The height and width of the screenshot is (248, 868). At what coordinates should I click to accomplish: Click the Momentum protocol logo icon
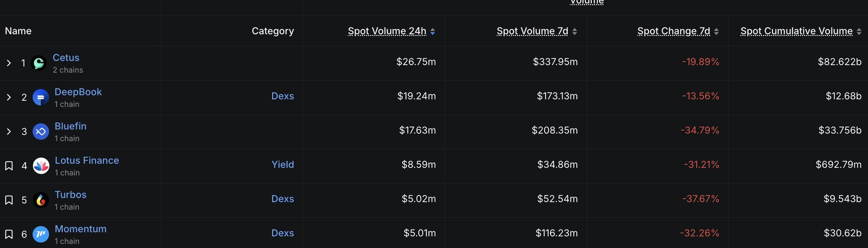tap(41, 234)
